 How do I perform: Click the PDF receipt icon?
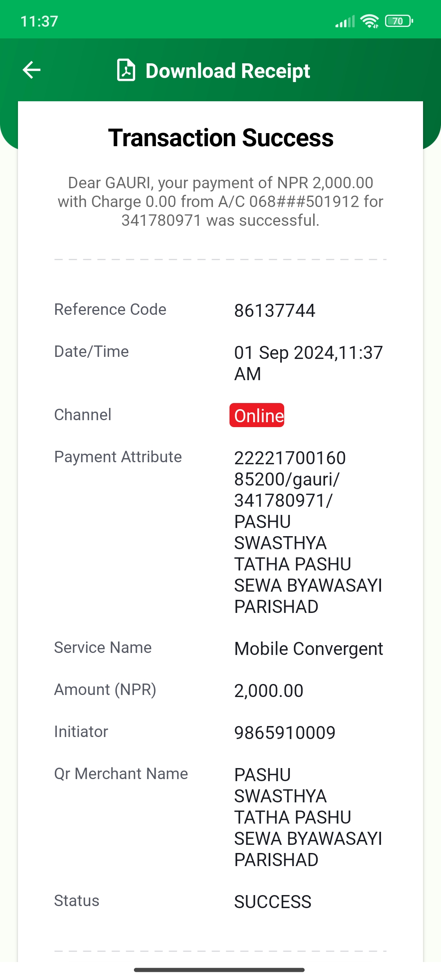tap(126, 70)
